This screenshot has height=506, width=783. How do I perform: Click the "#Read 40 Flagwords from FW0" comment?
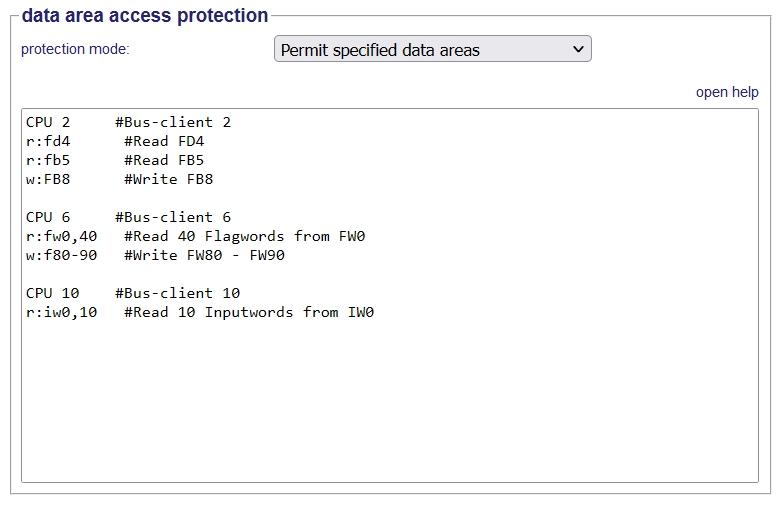pyautogui.click(x=245, y=236)
